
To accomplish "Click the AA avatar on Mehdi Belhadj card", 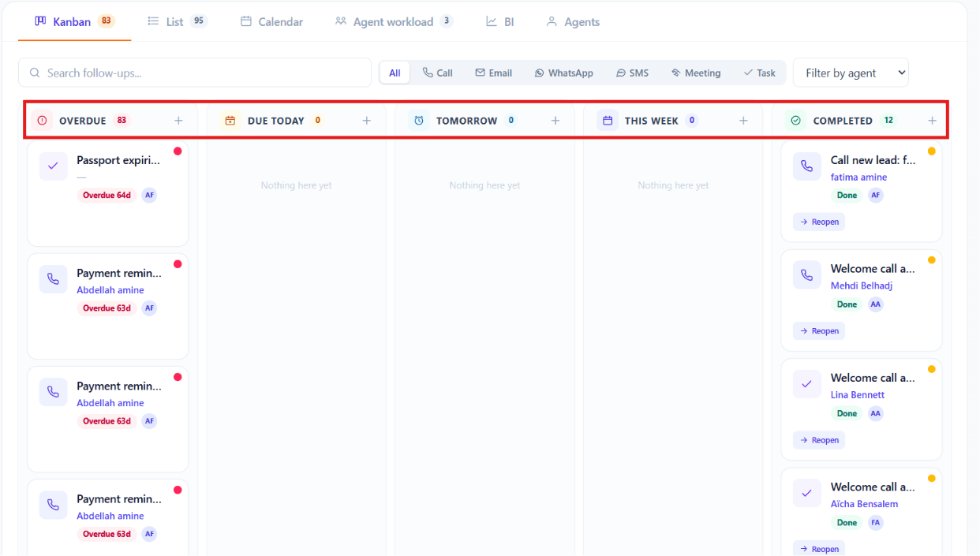I will click(876, 304).
